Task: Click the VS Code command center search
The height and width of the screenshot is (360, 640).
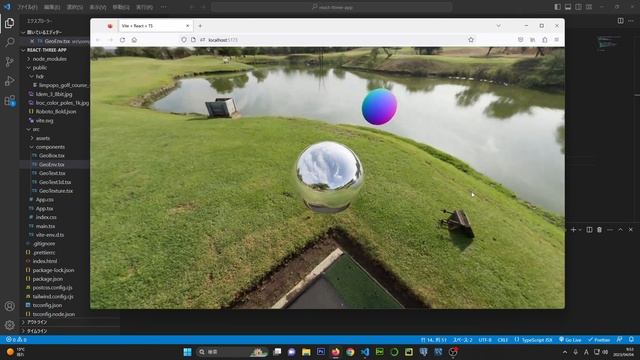Action: (x=332, y=7)
